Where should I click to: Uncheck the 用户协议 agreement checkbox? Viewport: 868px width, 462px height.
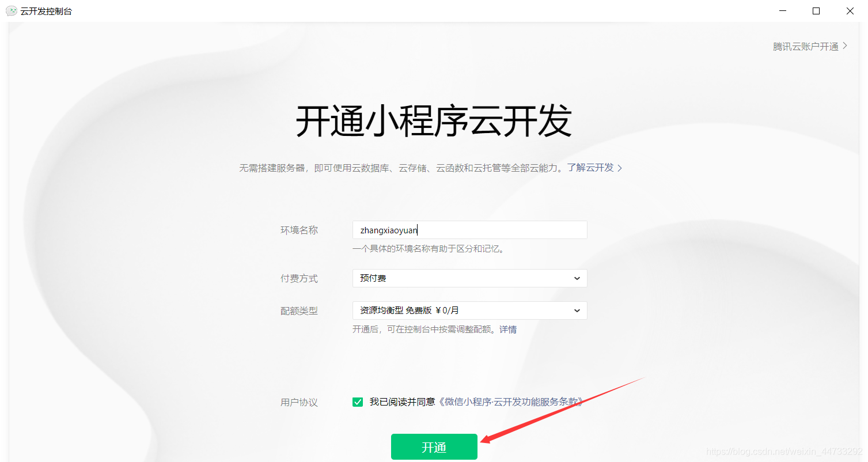point(358,402)
